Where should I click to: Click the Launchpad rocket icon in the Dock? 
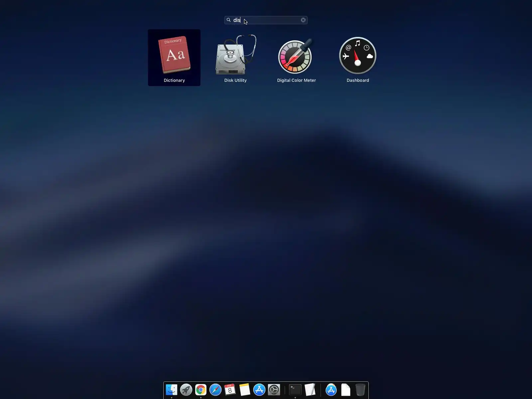pos(186,390)
